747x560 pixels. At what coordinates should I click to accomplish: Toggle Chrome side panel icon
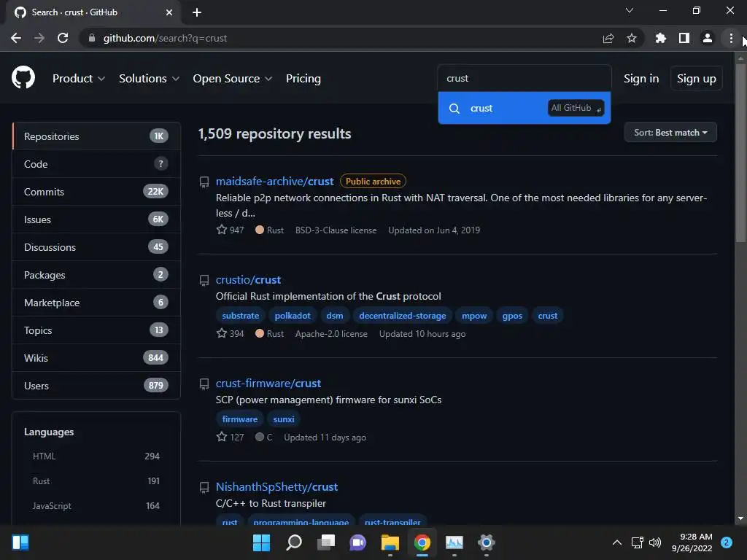(x=684, y=38)
